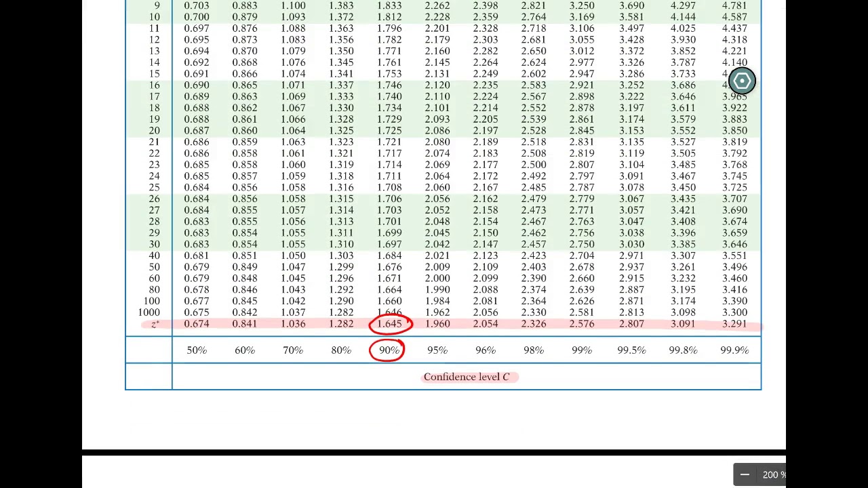The width and height of the screenshot is (868, 488).
Task: Click the 1.725 value in row 20
Action: click(x=389, y=131)
